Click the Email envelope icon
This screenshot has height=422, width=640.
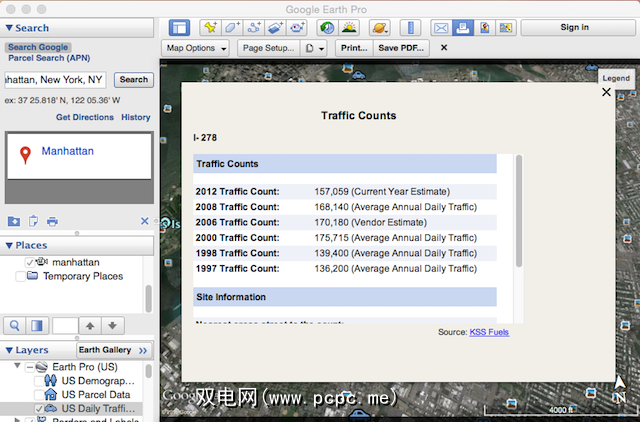[441, 27]
